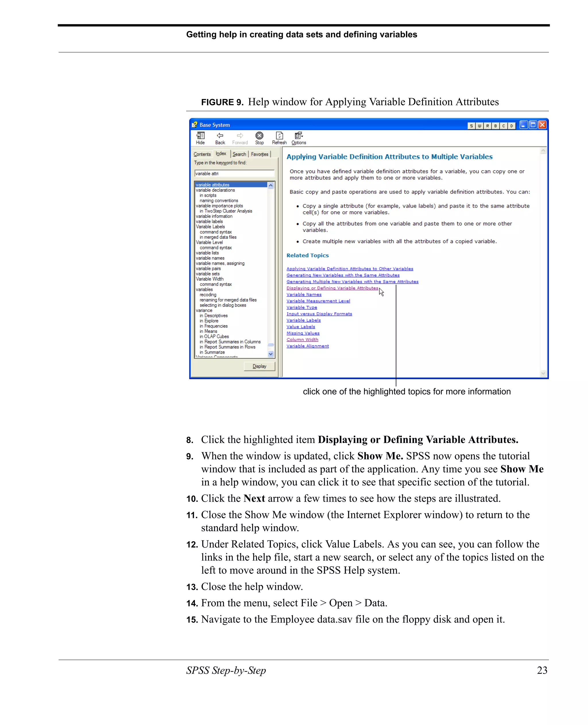Stop loading the help page
Viewport: 588px width, 725px height.
point(260,138)
